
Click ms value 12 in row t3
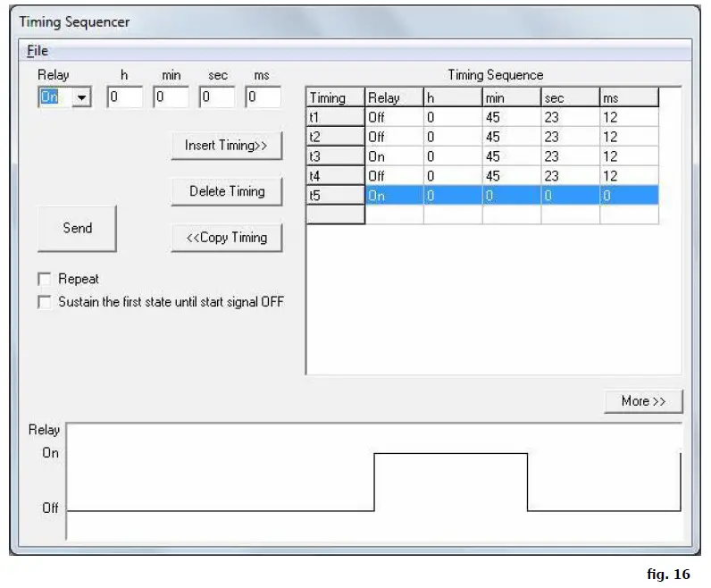click(x=630, y=156)
